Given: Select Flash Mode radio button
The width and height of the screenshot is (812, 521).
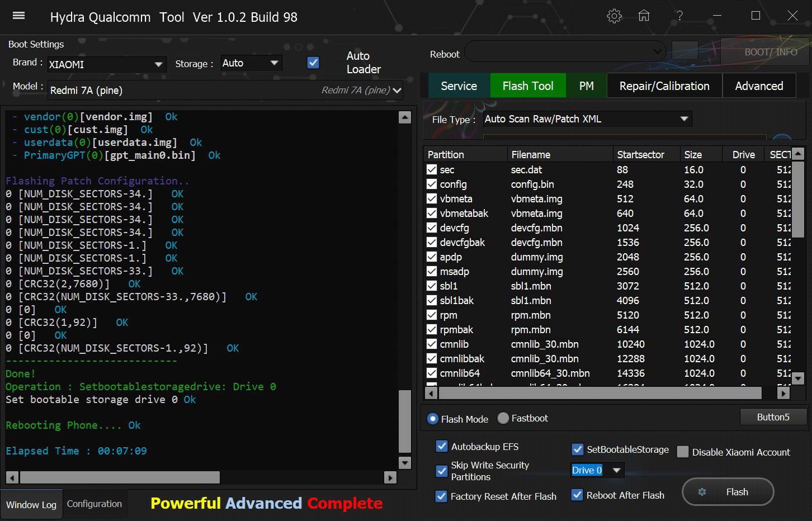Looking at the screenshot, I should click(x=433, y=419).
